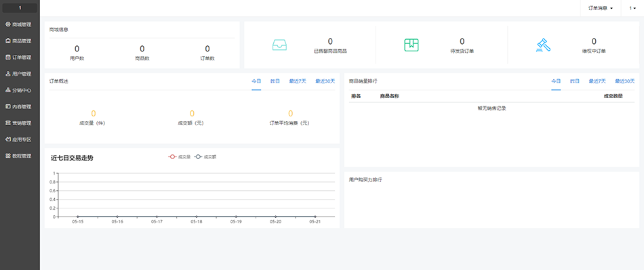Click the 内容管理 sidebar entry

[x=18, y=106]
